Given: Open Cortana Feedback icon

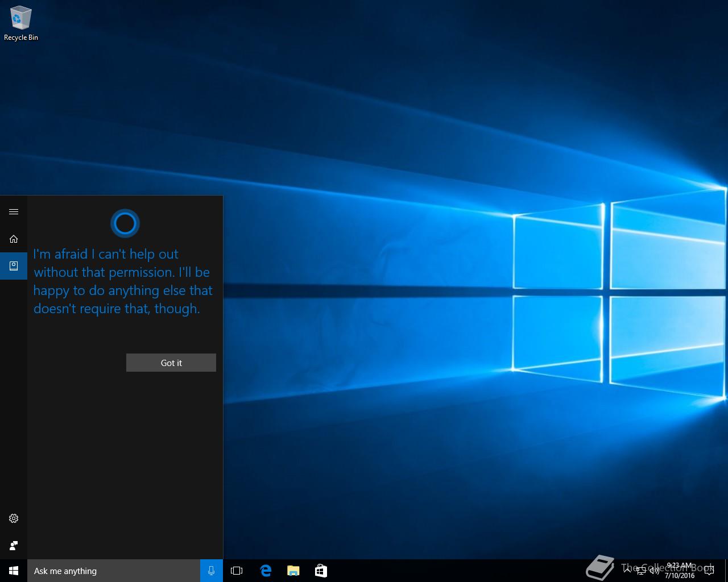Looking at the screenshot, I should pos(14,546).
